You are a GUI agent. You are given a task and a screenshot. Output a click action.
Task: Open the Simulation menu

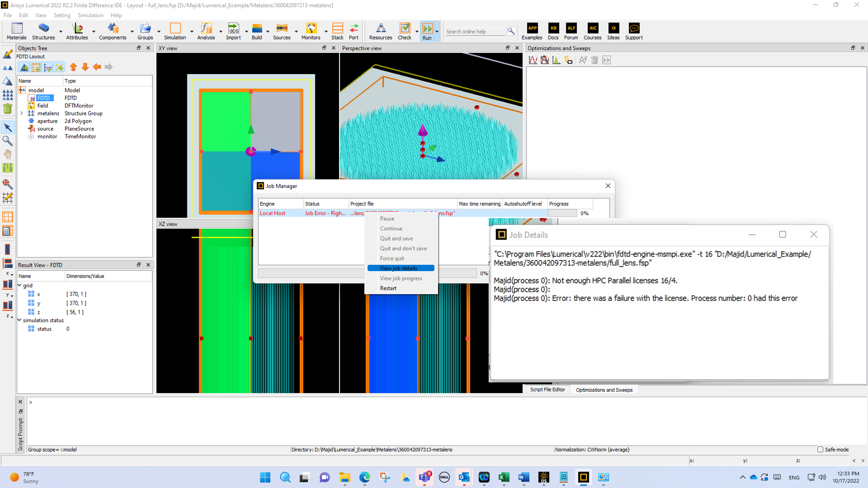(x=90, y=15)
